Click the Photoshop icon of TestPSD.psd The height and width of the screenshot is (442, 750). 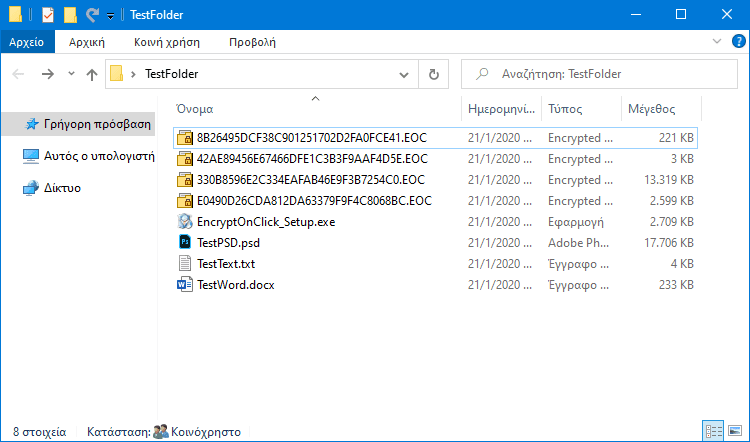coord(185,243)
